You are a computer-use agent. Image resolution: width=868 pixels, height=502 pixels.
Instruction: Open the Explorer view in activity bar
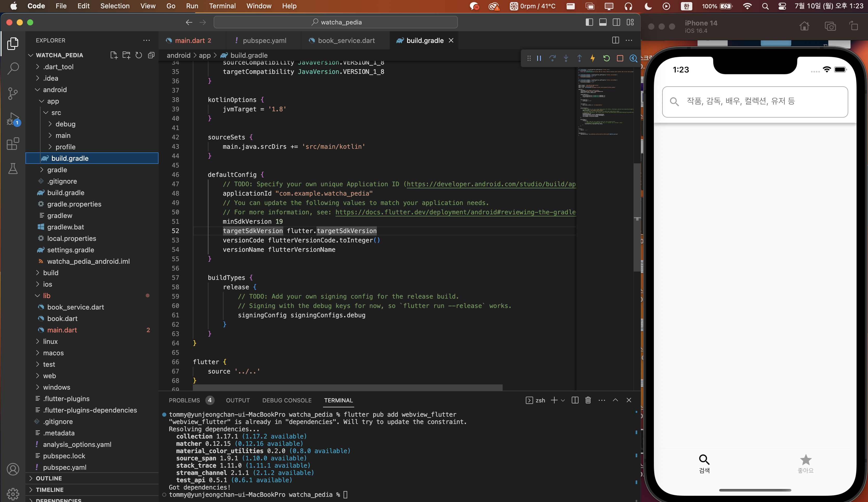(x=13, y=44)
